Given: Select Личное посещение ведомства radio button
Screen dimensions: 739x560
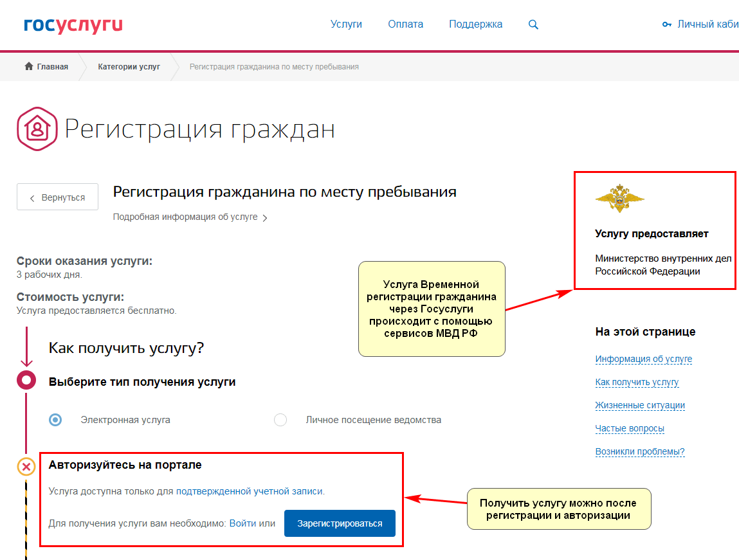Looking at the screenshot, I should pyautogui.click(x=280, y=420).
